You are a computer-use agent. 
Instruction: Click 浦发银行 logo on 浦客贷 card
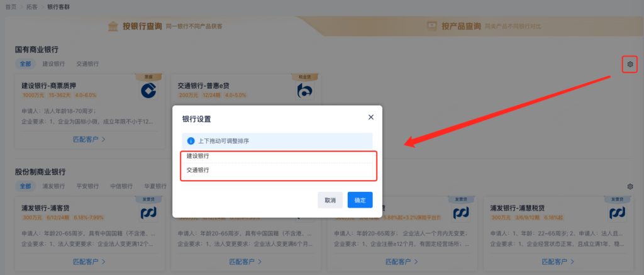tap(148, 213)
